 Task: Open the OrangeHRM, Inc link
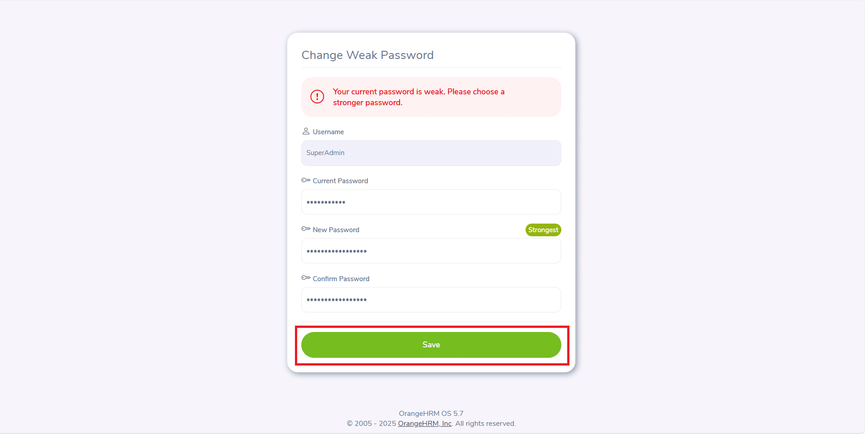(x=424, y=424)
